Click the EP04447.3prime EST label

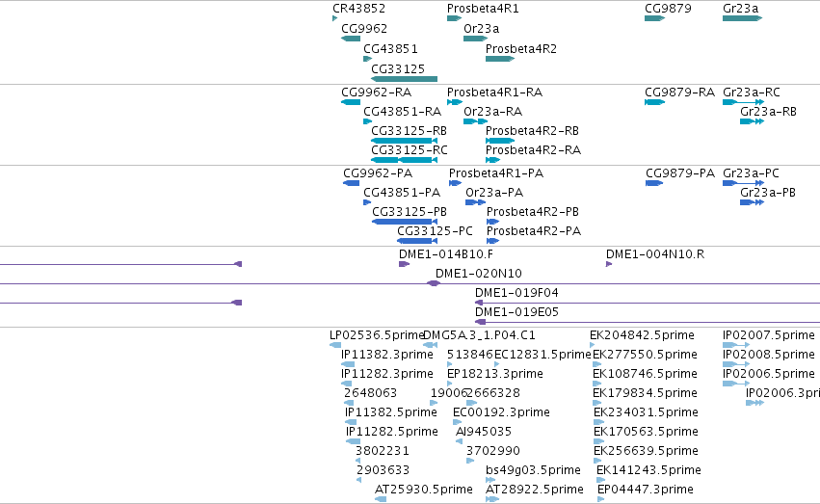[x=646, y=491]
